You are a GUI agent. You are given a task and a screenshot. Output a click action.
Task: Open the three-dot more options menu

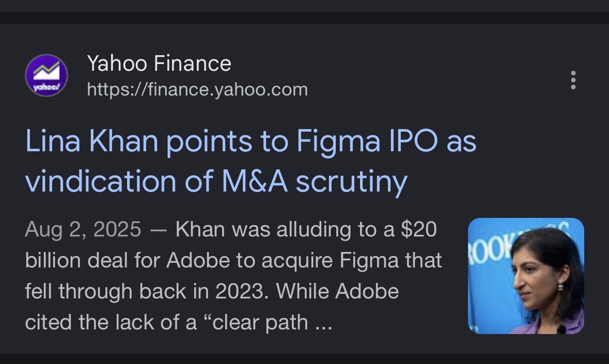(x=573, y=80)
